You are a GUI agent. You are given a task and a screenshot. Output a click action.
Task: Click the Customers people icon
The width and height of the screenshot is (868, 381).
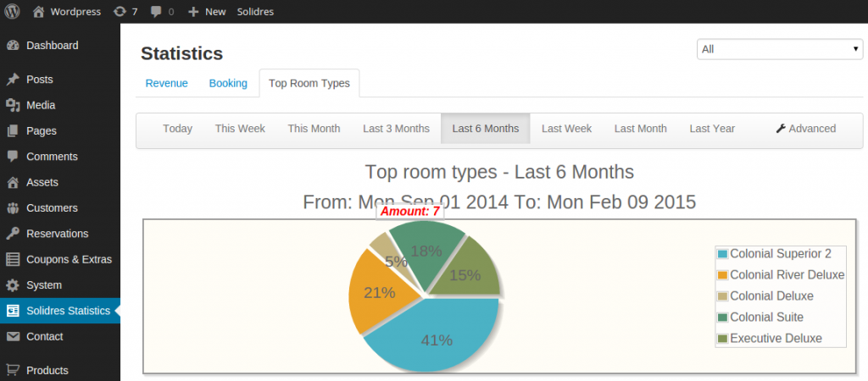coord(13,208)
